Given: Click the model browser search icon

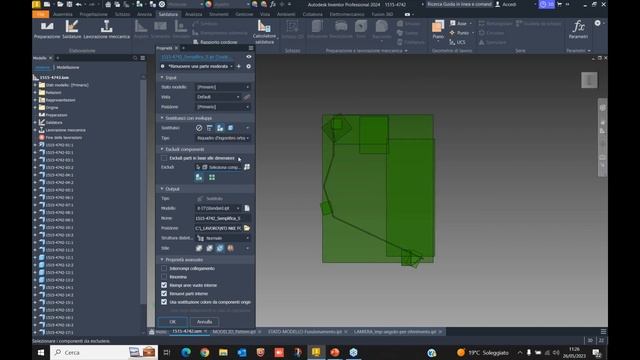Looking at the screenshot, I should (135, 58).
